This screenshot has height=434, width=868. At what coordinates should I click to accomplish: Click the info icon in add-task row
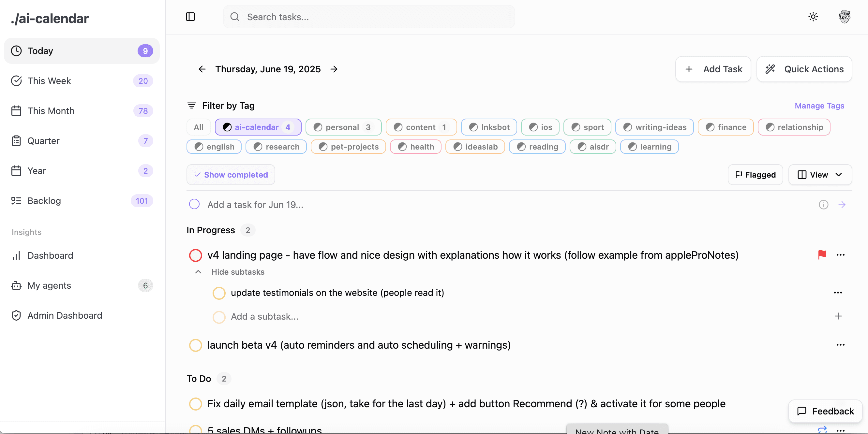823,205
